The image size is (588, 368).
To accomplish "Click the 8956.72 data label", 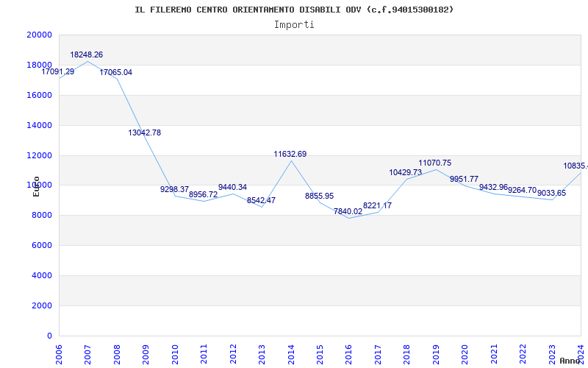I will pyautogui.click(x=204, y=194).
